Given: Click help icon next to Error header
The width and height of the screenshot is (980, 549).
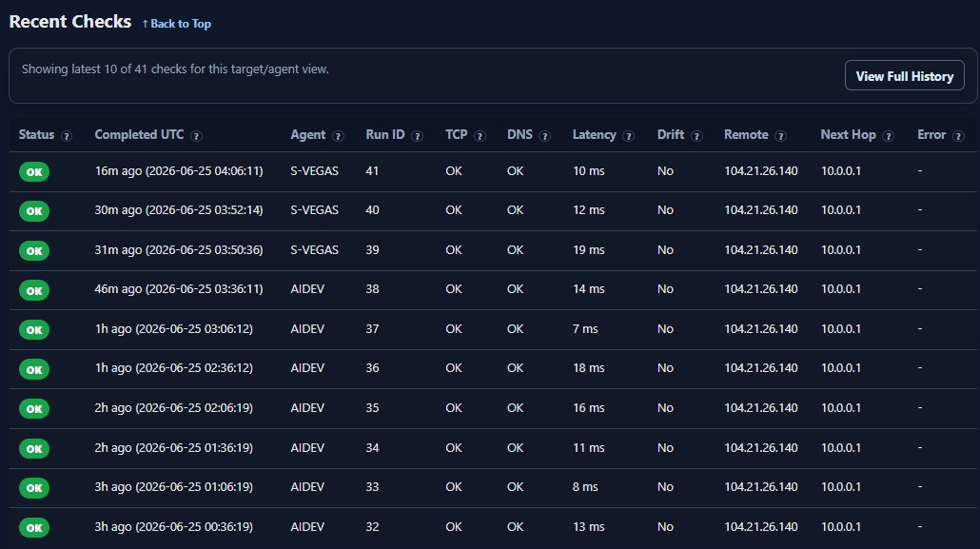Looking at the screenshot, I should 958,136.
